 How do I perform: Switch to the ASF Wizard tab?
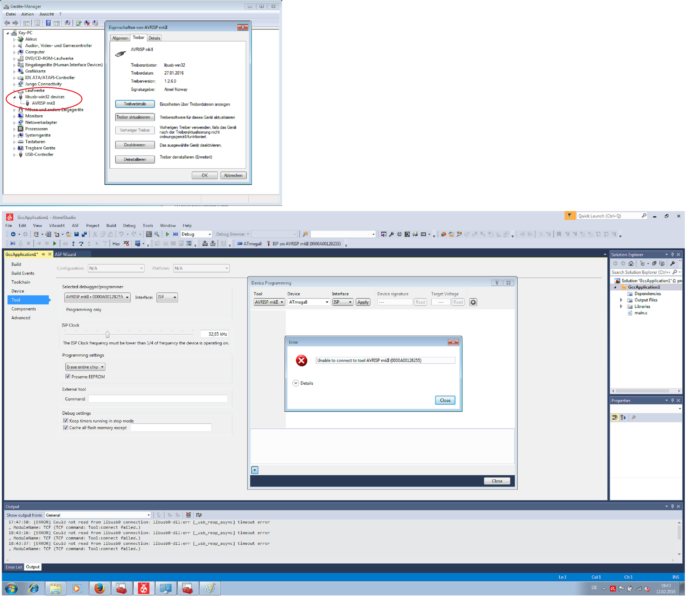[x=65, y=254]
